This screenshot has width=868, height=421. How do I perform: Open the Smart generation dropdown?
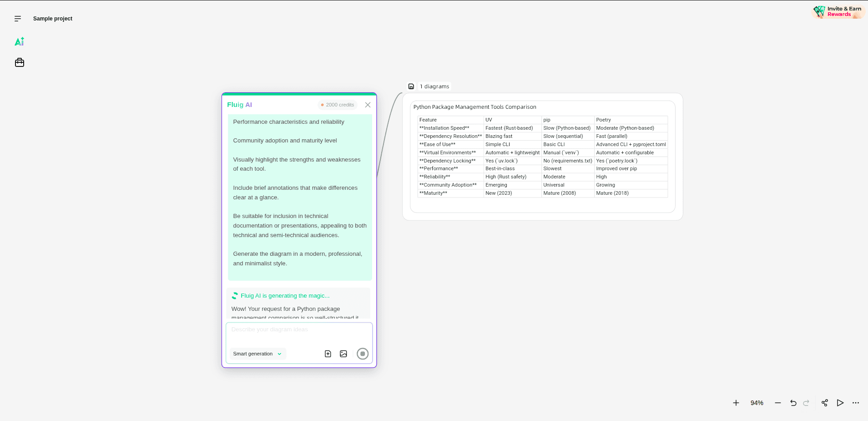point(257,354)
